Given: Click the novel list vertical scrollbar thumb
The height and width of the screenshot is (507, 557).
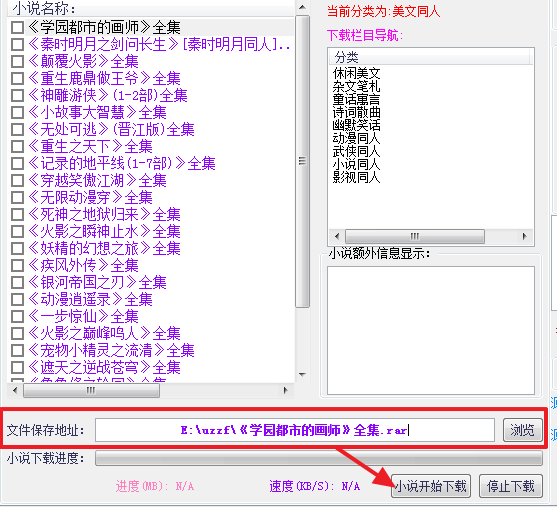Looking at the screenshot, I should click(302, 162).
